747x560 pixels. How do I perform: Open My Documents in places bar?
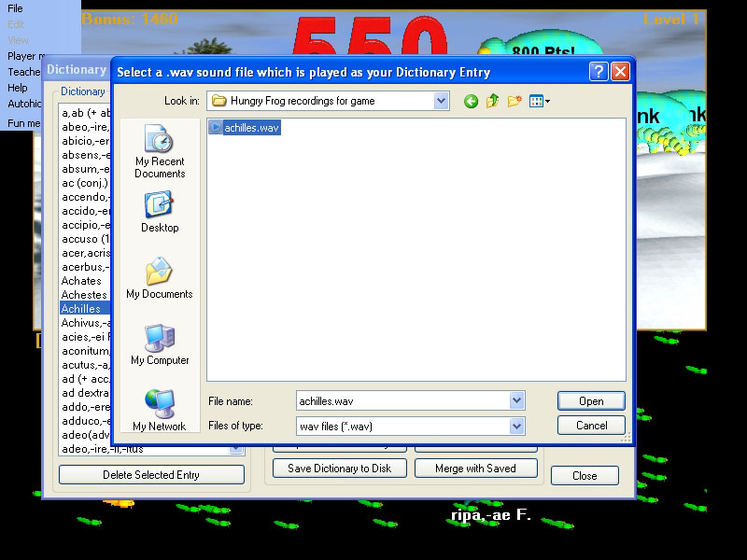tap(160, 278)
